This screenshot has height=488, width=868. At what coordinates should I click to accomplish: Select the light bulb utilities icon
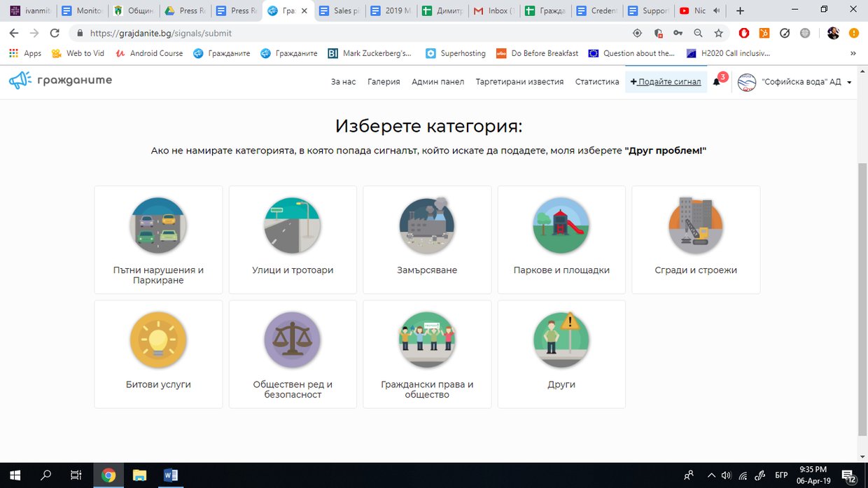[x=158, y=340]
